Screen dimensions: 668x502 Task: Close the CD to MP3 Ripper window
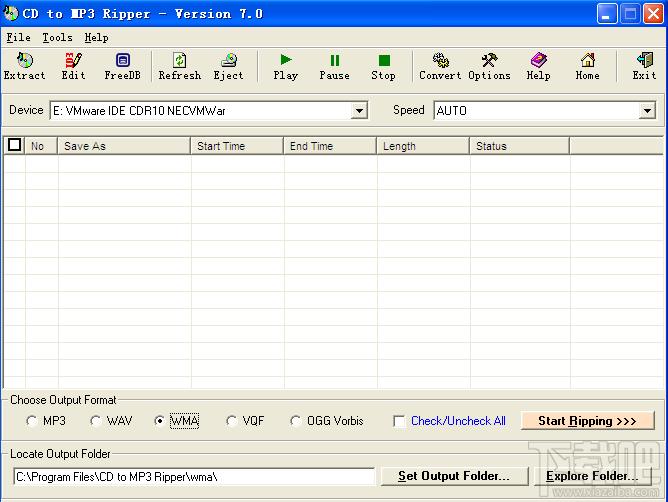click(654, 14)
